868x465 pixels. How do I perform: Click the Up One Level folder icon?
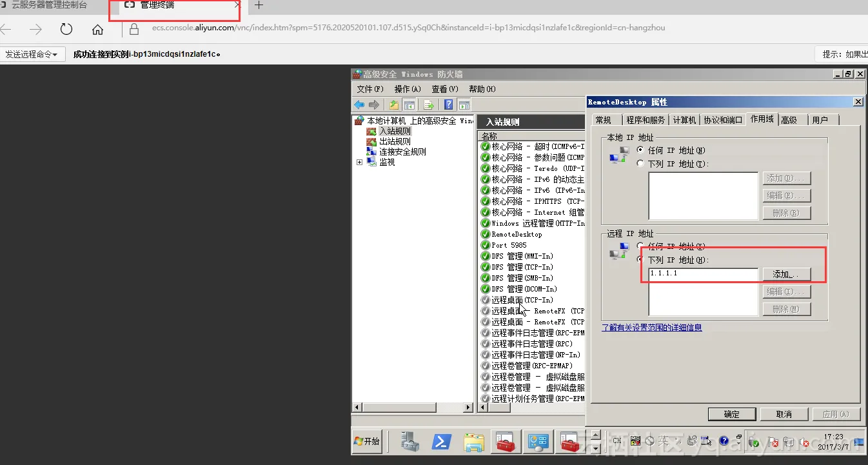tap(393, 104)
